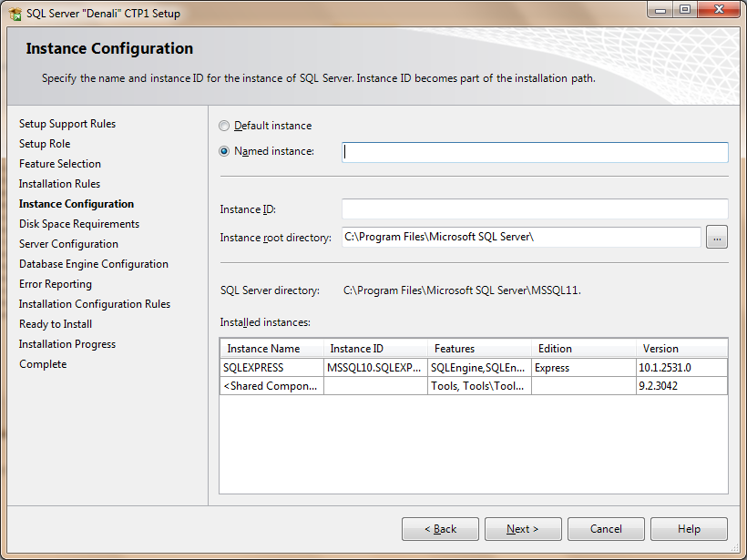The height and width of the screenshot is (560, 747).
Task: Go back with the < Back button
Action: pyautogui.click(x=440, y=529)
